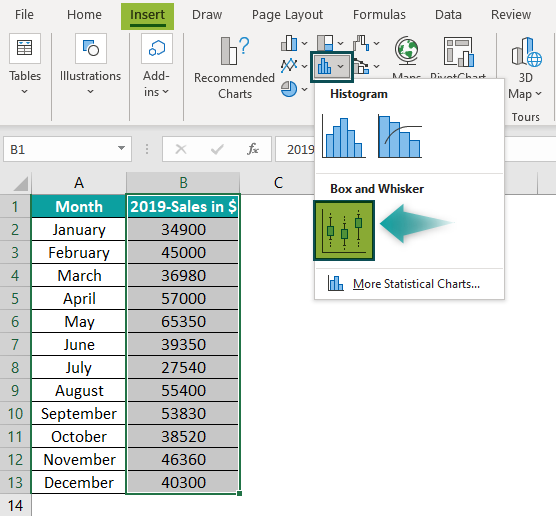Screen dimensions: 556x516
Task: Open the Recommended Charts dialog
Action: coord(234,68)
